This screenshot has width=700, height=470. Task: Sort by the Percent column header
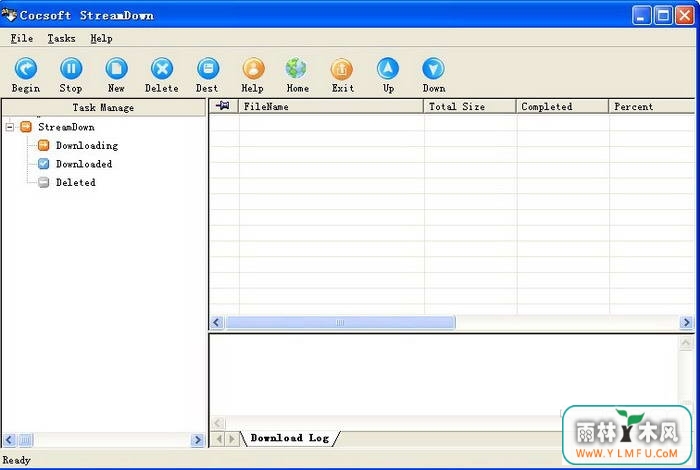point(652,106)
